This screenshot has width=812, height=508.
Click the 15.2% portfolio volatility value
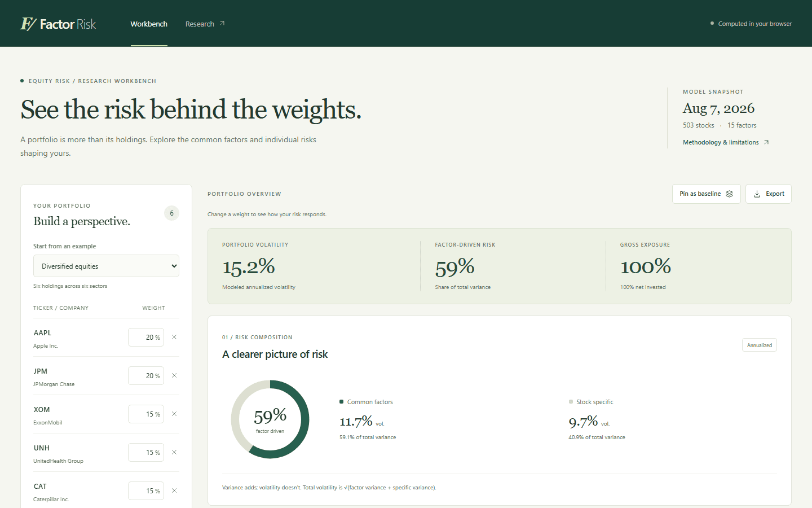pos(249,266)
